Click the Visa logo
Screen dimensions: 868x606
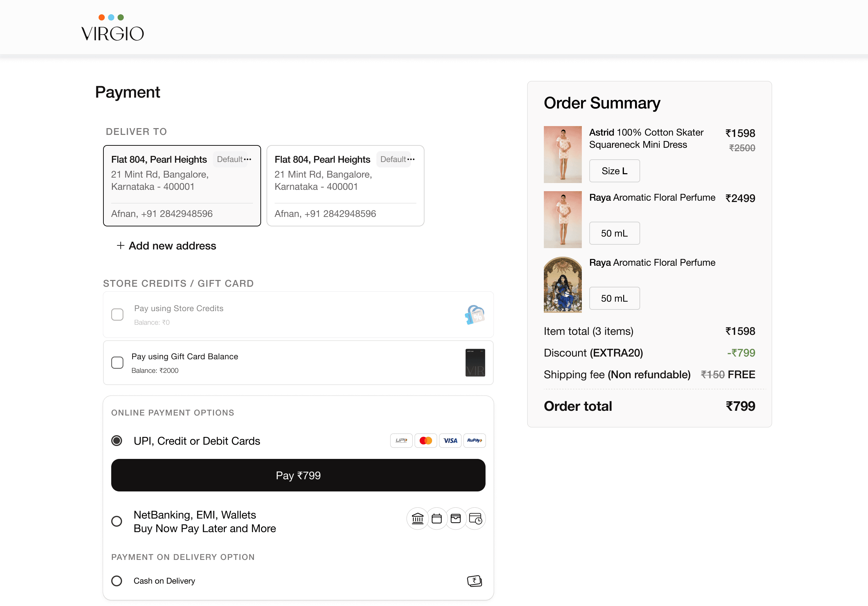click(x=450, y=441)
